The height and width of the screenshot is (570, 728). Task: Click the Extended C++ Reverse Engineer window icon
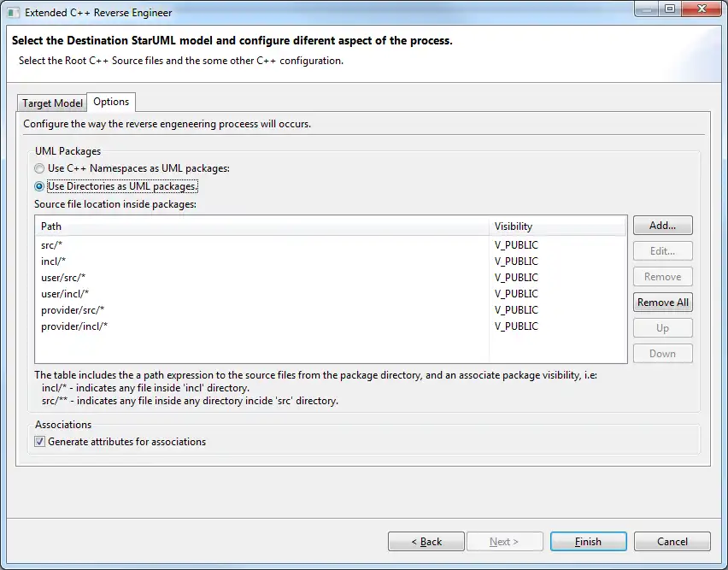pos(13,13)
